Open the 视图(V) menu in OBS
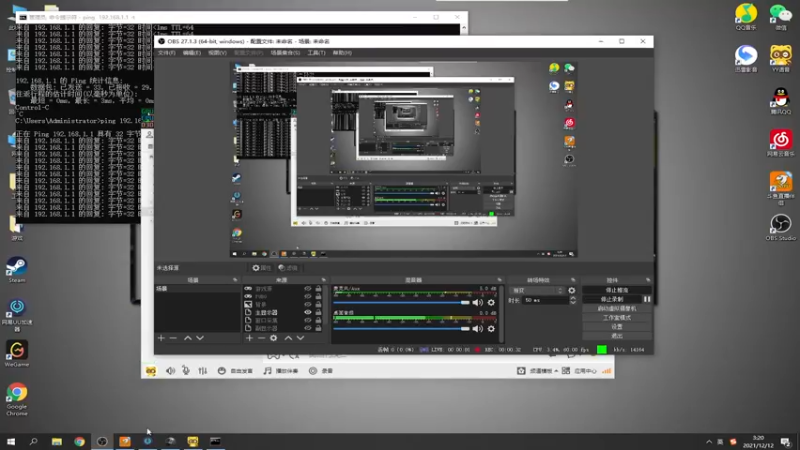The height and width of the screenshot is (450, 800). (x=217, y=53)
